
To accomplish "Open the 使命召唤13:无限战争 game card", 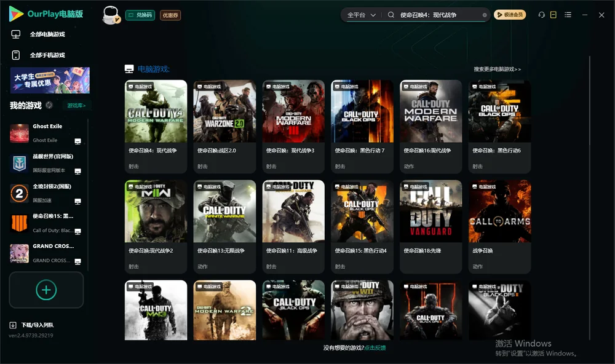I will coord(224,226).
